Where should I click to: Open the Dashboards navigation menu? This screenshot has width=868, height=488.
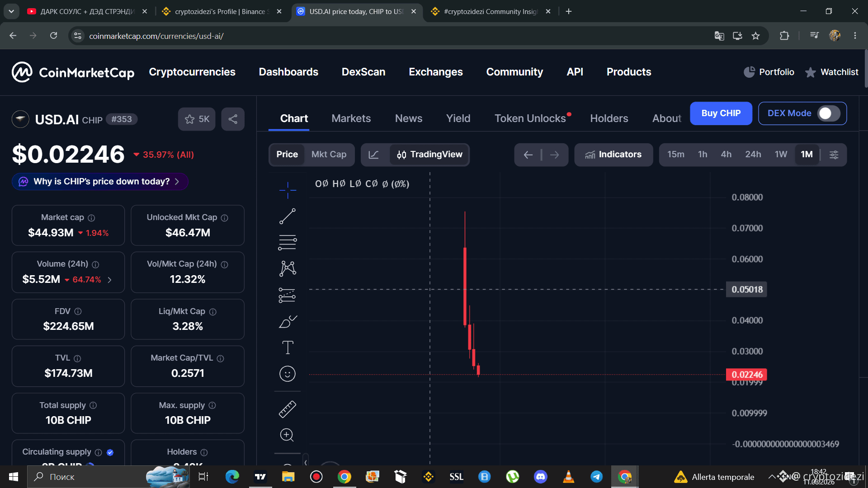point(288,72)
